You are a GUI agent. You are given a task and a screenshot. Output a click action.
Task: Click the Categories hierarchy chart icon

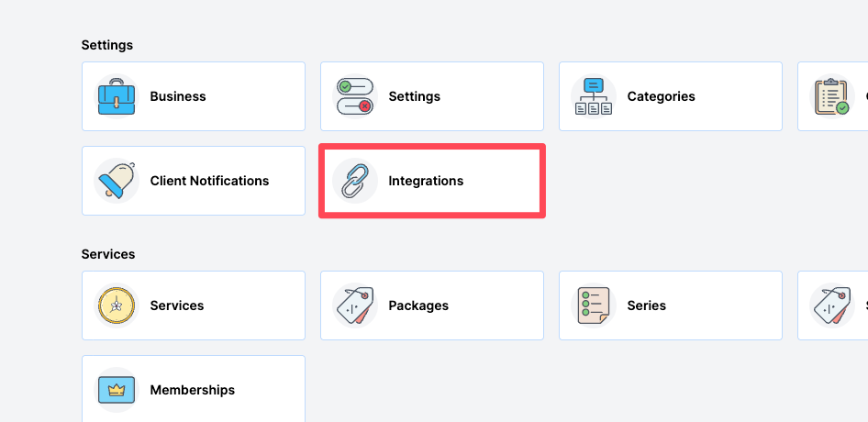click(x=593, y=96)
